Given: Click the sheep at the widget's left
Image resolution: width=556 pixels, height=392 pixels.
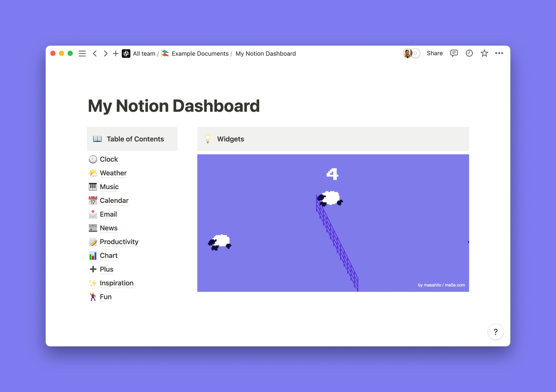Looking at the screenshot, I should click(220, 243).
